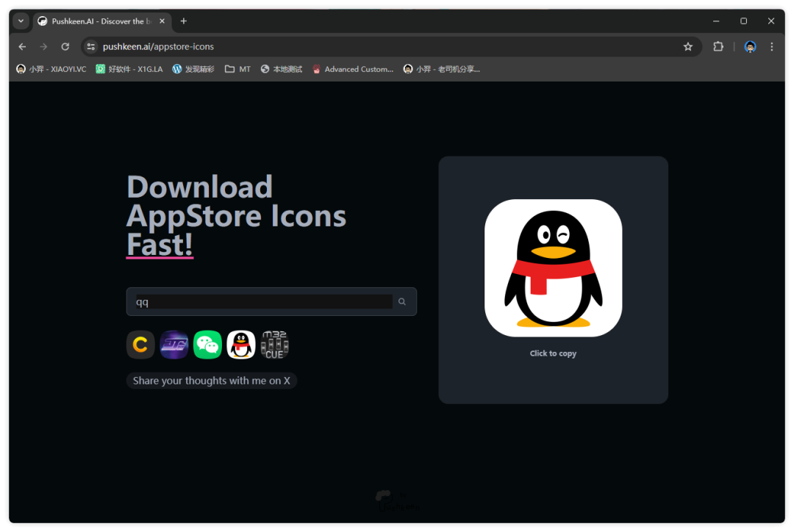The height and width of the screenshot is (532, 794).
Task: Minimize the browser window
Action: point(716,21)
